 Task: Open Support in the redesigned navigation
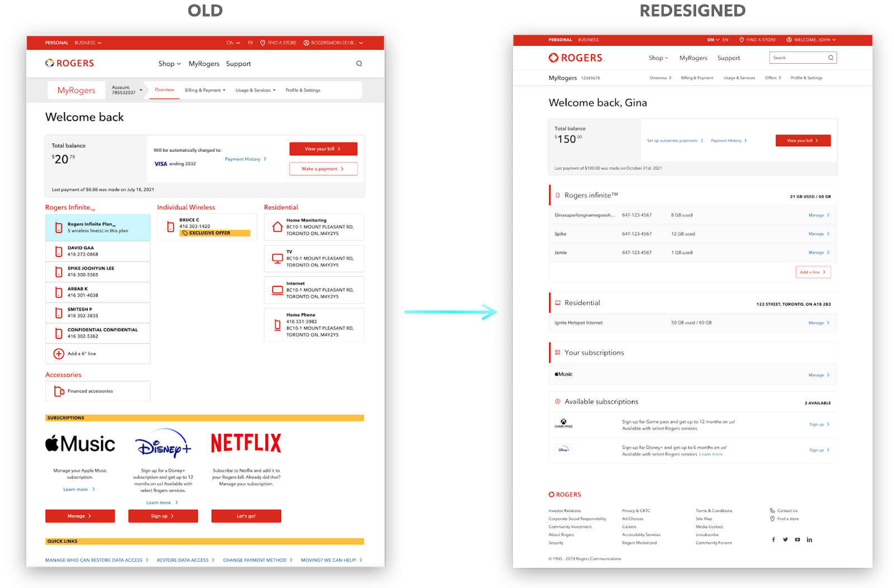(729, 58)
